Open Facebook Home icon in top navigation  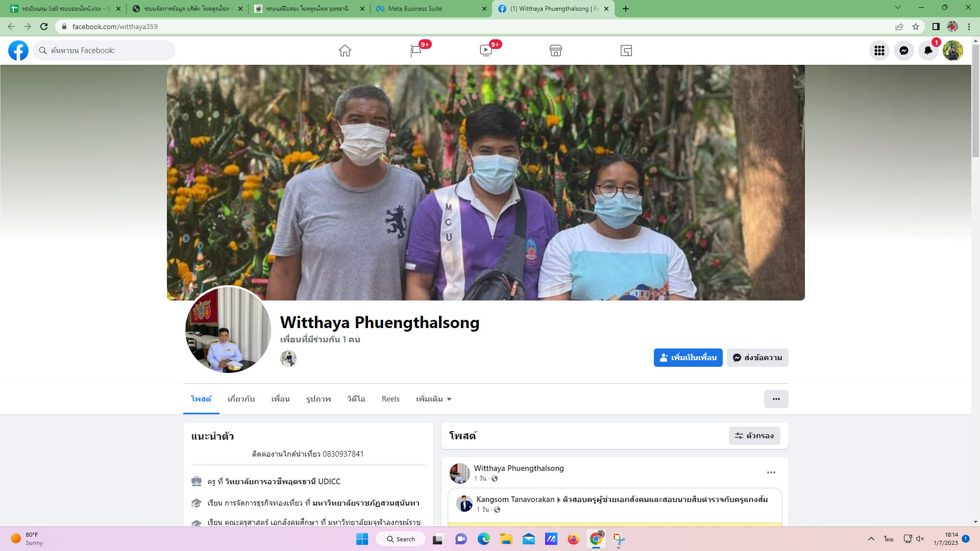[345, 51]
